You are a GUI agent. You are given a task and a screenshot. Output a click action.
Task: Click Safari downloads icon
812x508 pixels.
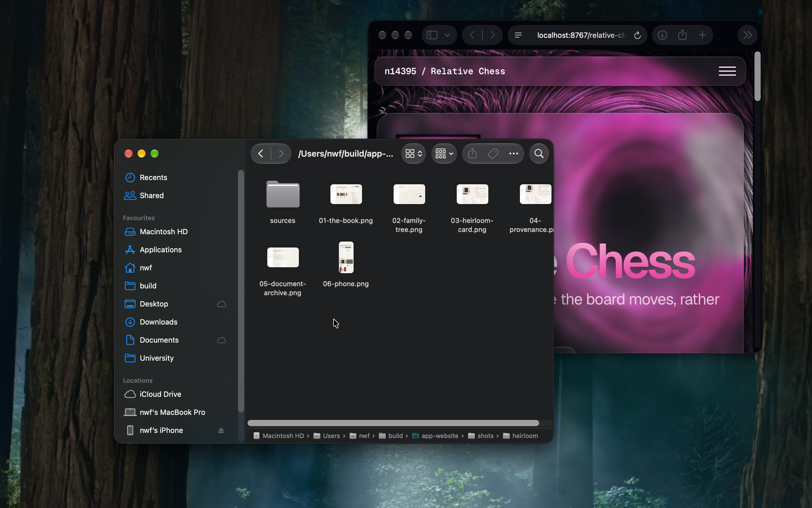coord(662,35)
